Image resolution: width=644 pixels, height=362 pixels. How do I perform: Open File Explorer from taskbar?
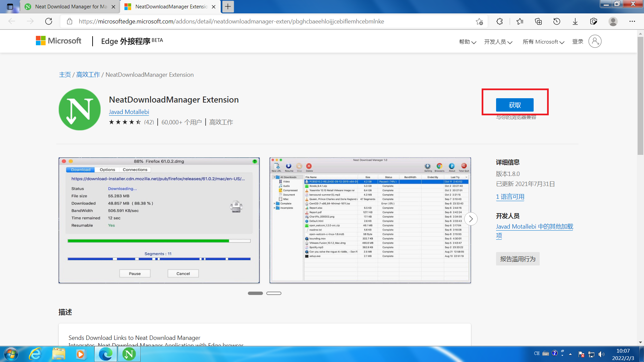[59, 354]
